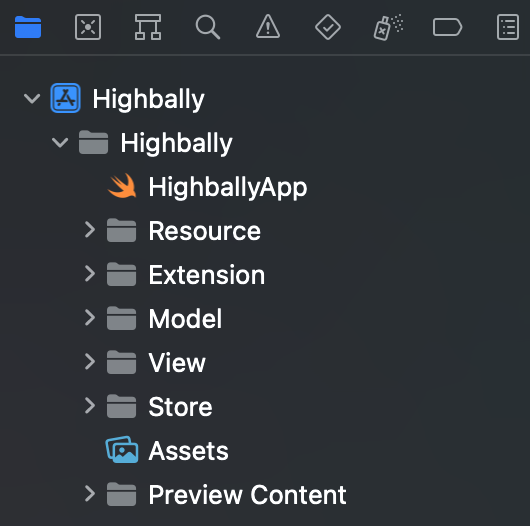Screen dimensions: 530x526
Task: Expand the Model folder chevron
Action: click(x=90, y=318)
